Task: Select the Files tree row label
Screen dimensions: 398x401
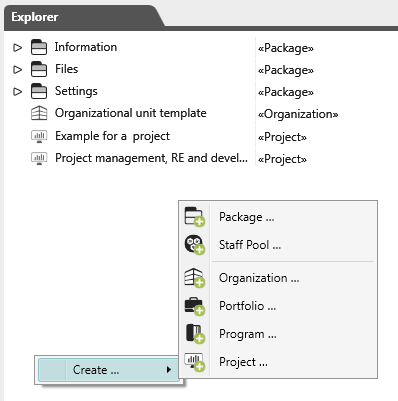Action: pyautogui.click(x=67, y=69)
